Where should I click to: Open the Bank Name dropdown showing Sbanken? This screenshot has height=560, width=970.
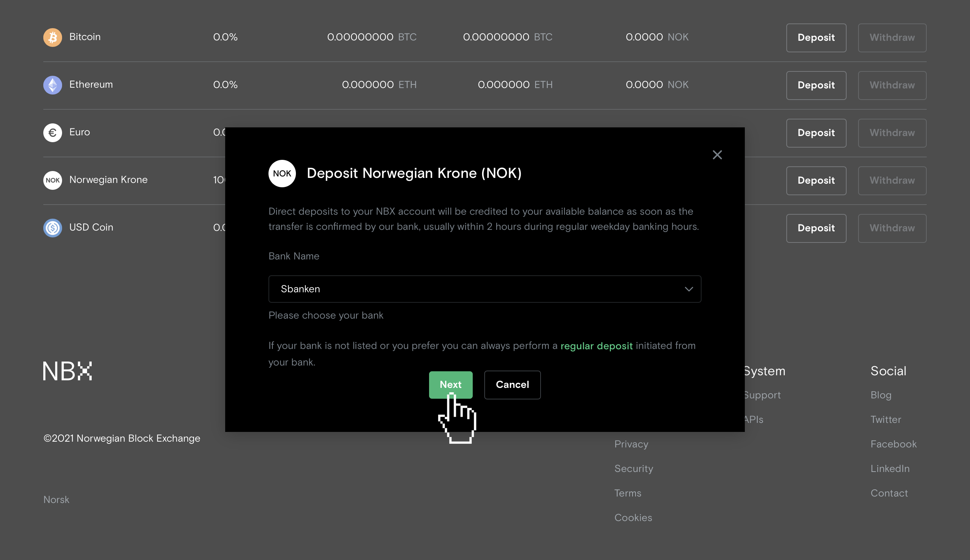point(477,289)
